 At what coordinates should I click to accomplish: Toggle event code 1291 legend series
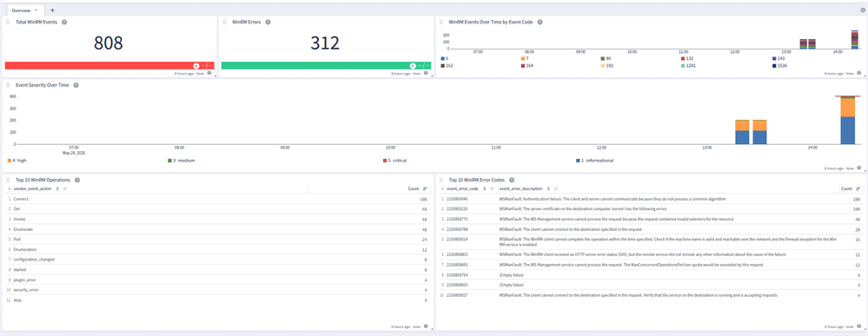(688, 65)
